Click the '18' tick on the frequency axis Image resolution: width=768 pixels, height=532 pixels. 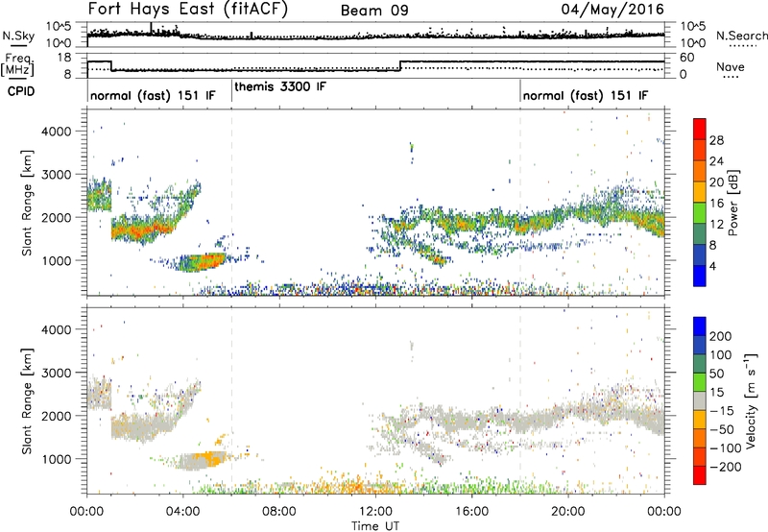click(x=63, y=58)
